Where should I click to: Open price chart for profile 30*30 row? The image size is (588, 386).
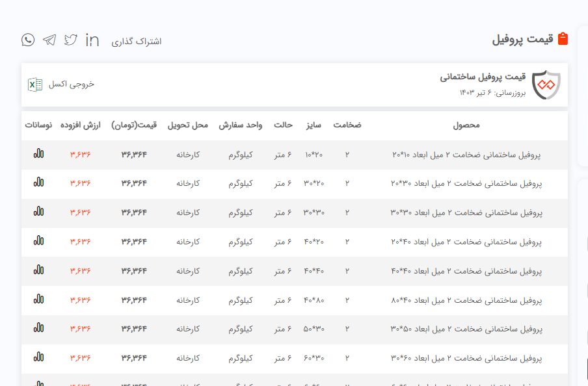click(39, 212)
